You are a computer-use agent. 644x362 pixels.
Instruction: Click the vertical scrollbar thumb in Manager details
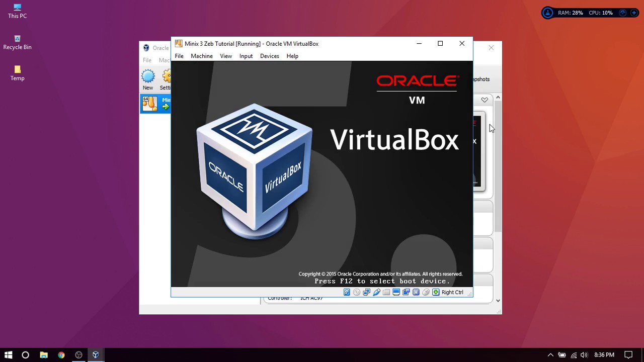[498, 166]
